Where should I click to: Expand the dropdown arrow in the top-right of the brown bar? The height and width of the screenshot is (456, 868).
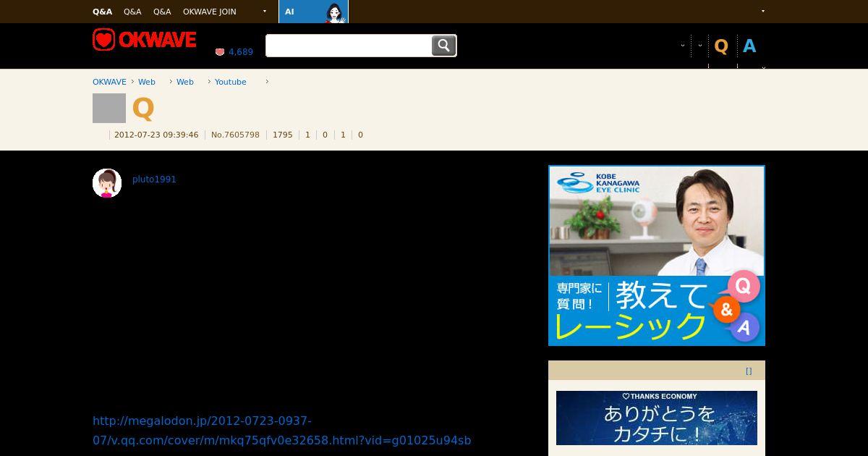point(763,12)
